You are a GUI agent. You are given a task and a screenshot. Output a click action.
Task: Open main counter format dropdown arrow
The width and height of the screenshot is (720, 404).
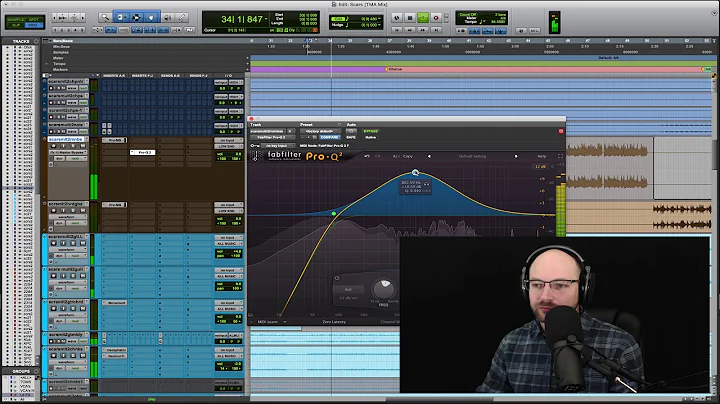point(266,19)
